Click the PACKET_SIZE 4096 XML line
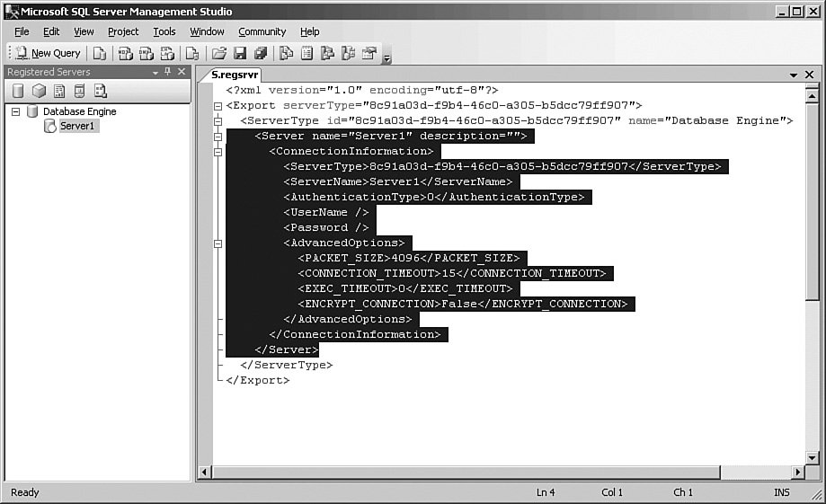This screenshot has width=826, height=504. click(409, 258)
